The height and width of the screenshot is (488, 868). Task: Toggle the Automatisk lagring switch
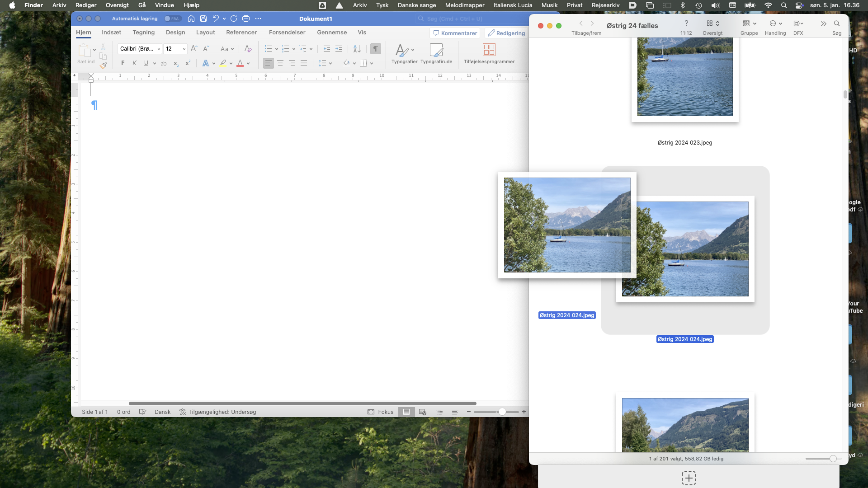click(x=172, y=19)
